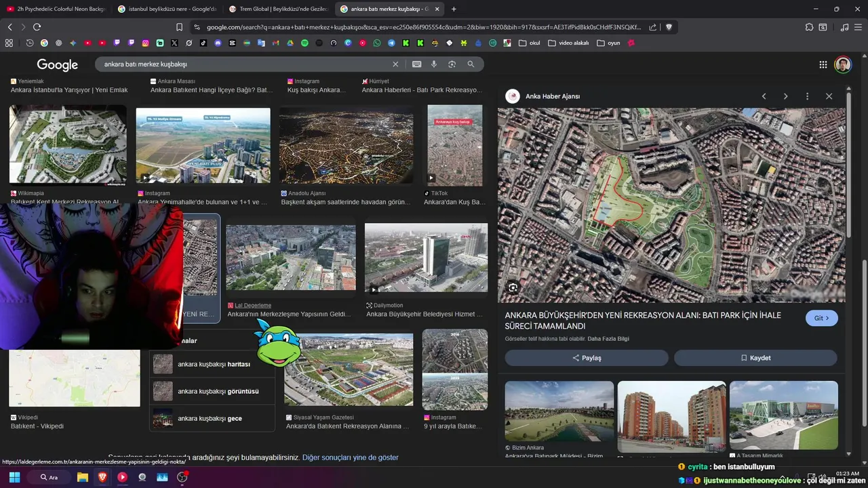This screenshot has height=488, width=868.
Task: Open the TikTok bookmark icon
Action: (x=203, y=43)
